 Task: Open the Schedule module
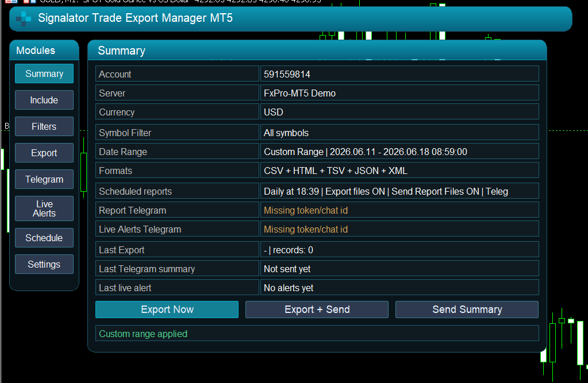[x=44, y=238]
